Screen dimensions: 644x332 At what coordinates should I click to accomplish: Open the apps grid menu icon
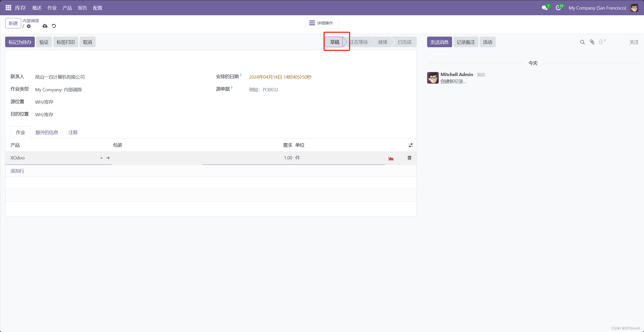pyautogui.click(x=8, y=8)
